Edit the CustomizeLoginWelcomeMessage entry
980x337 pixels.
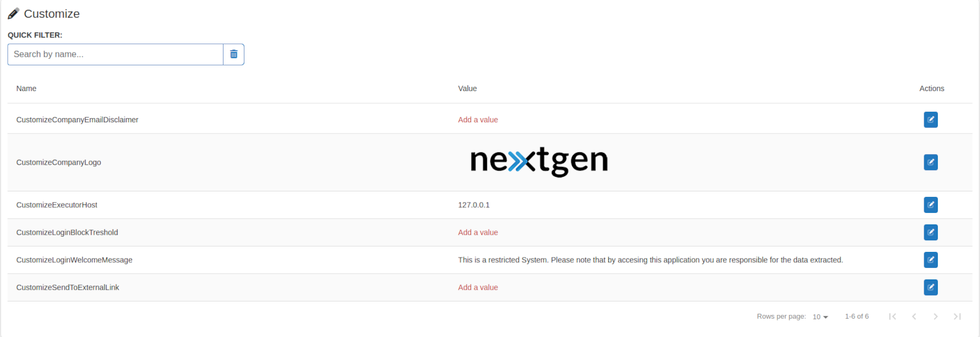[930, 260]
